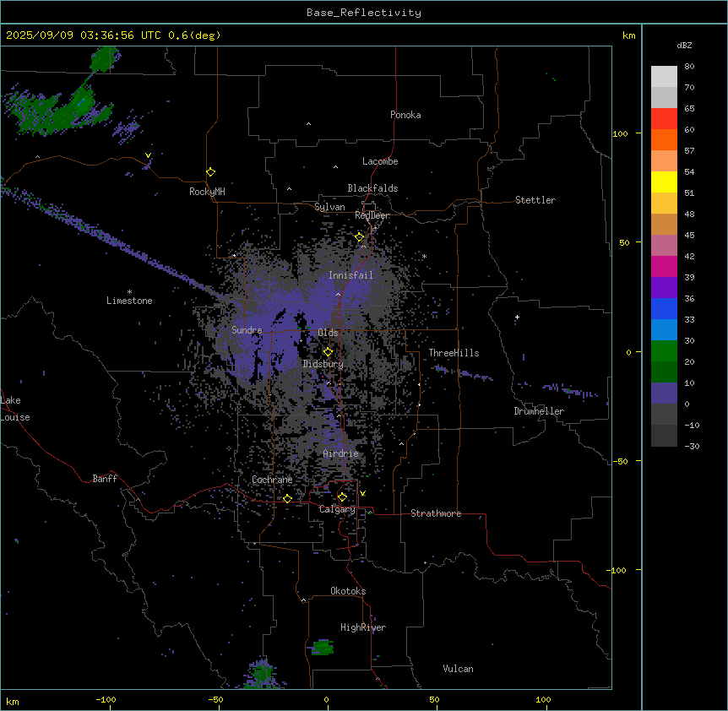Click the 100 tick on the right axis
The image size is (728, 711).
pyautogui.click(x=620, y=133)
